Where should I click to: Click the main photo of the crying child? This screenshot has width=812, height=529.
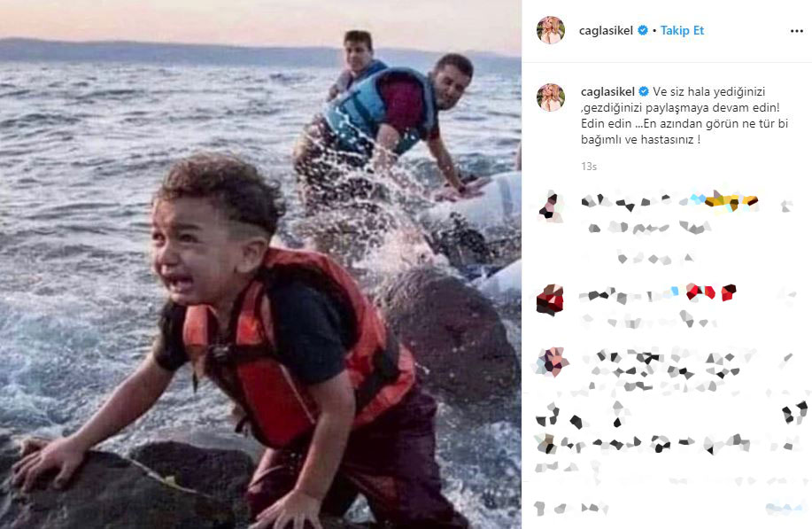(260, 264)
